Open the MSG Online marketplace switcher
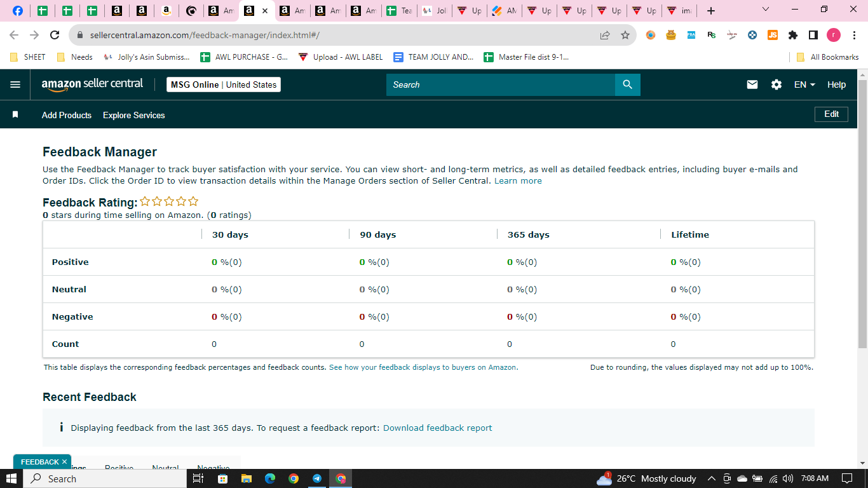The height and width of the screenshot is (488, 868). pyautogui.click(x=224, y=85)
